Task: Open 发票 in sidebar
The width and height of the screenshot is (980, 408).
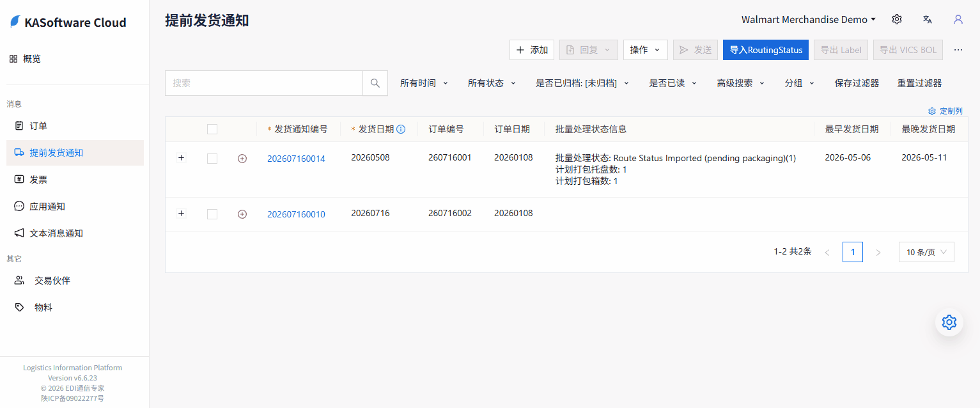Action: pos(75,180)
